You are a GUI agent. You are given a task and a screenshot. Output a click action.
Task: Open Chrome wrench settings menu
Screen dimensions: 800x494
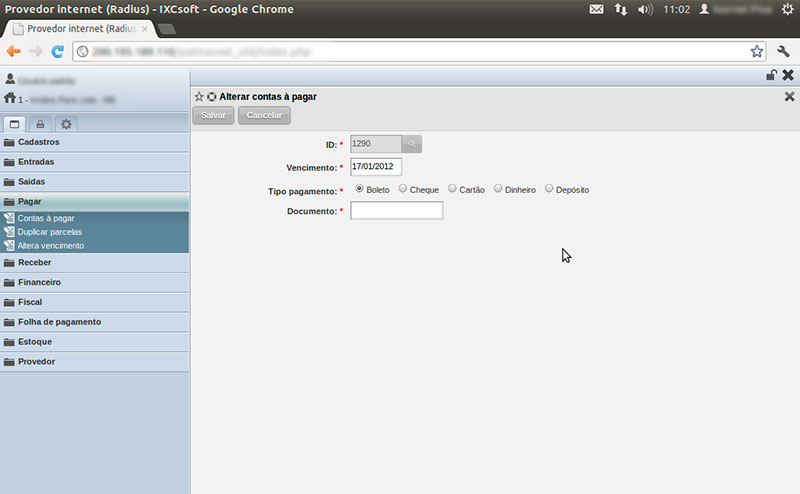[783, 51]
